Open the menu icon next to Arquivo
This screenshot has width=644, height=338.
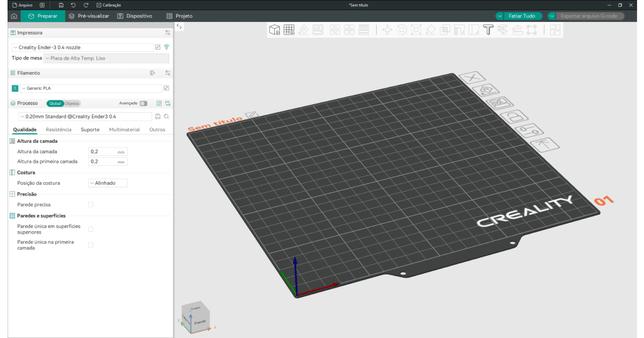click(42, 5)
